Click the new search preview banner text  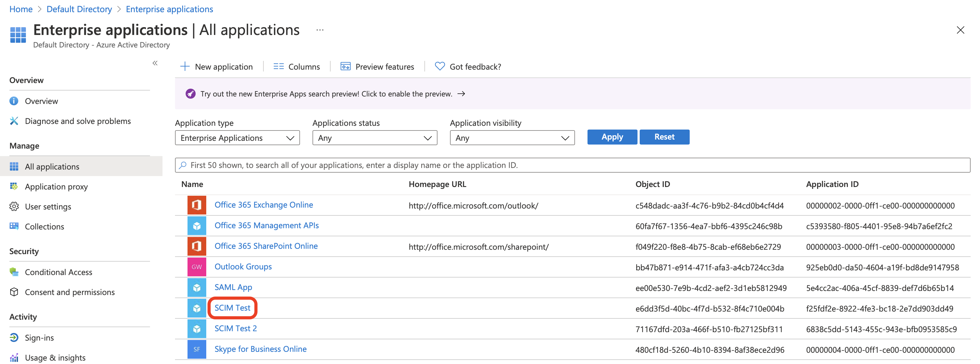[327, 94]
